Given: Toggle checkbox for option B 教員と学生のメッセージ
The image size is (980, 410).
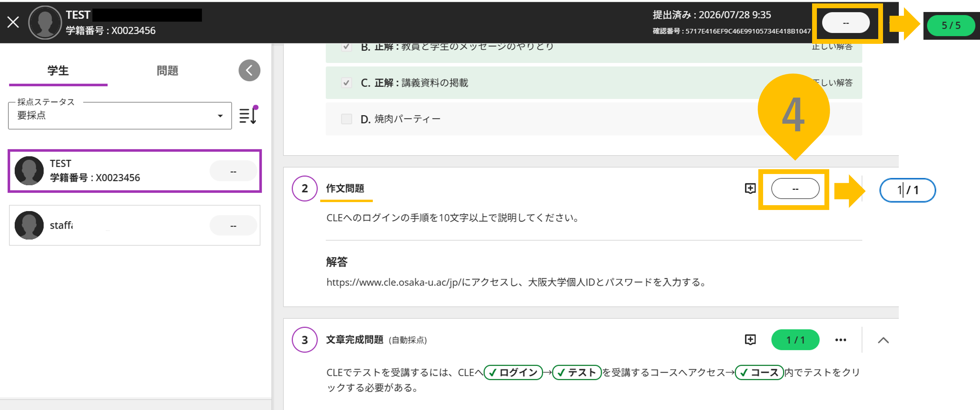Looking at the screenshot, I should (346, 47).
